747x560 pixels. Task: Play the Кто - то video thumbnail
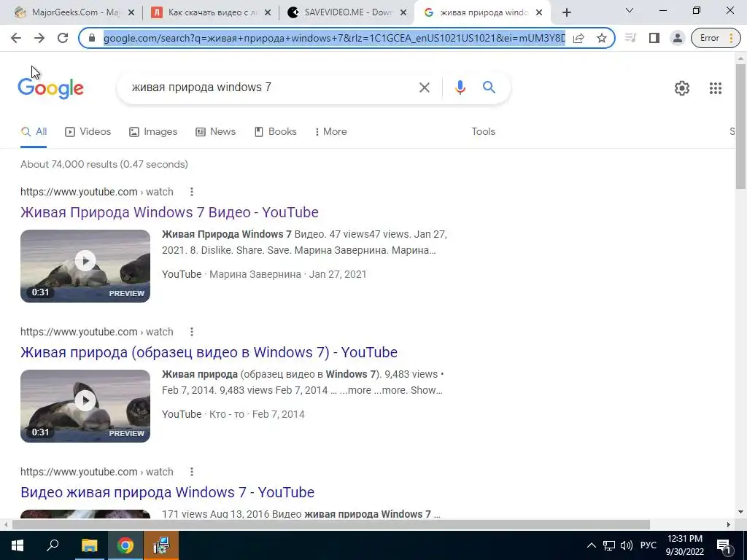[x=85, y=406]
